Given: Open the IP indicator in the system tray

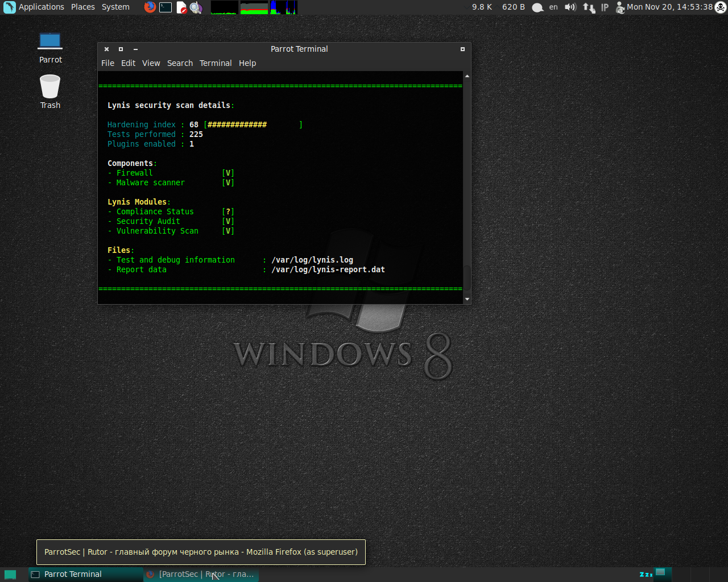Looking at the screenshot, I should 605,7.
